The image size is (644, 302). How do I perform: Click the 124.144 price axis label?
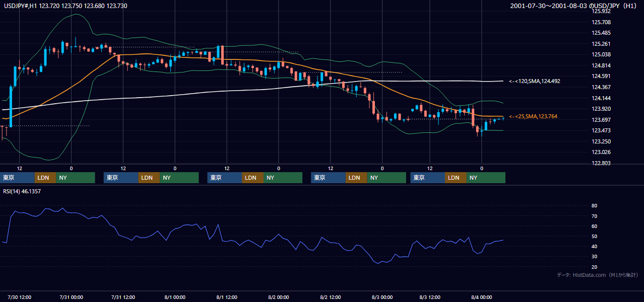[601, 98]
